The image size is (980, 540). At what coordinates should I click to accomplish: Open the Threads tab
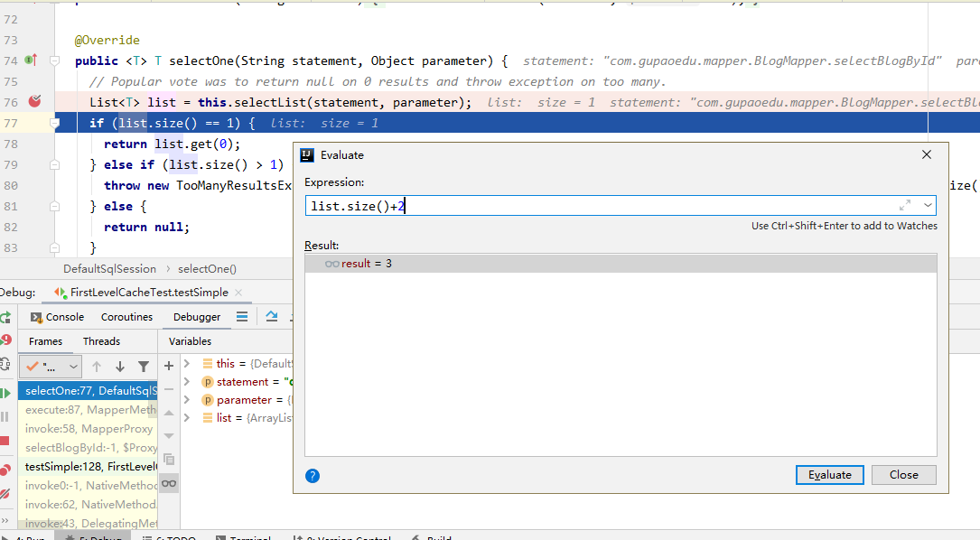coord(101,341)
